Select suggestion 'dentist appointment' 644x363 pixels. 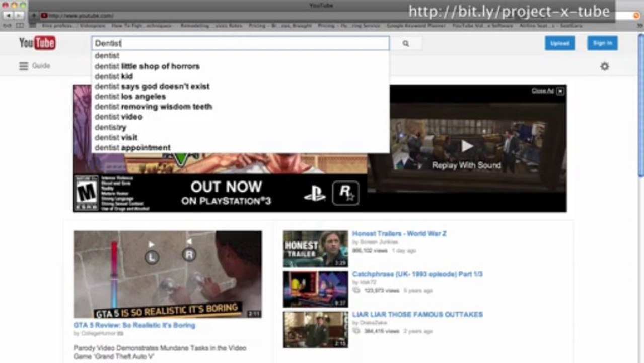pos(240,148)
